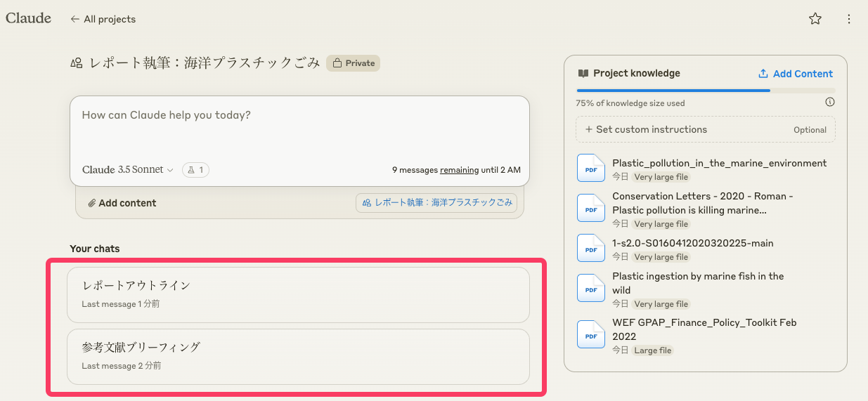
Task: Open the 参考文献ブリーフィング chat
Action: click(x=298, y=356)
